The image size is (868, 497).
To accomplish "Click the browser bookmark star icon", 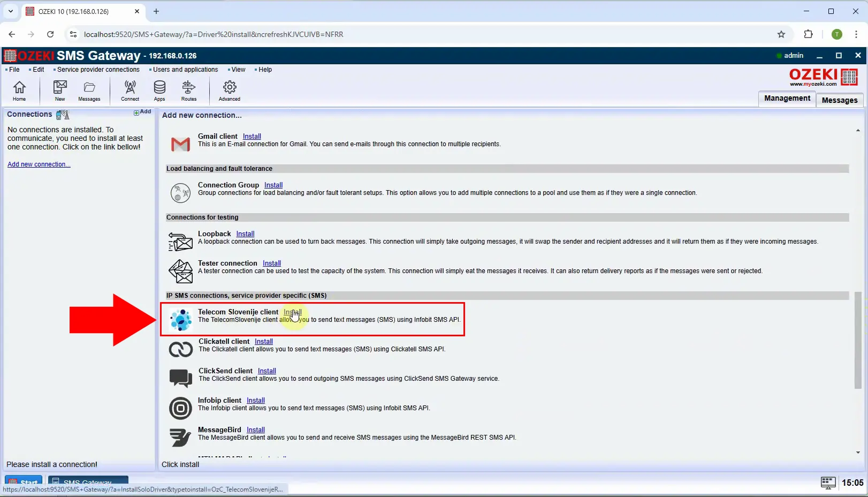I will click(781, 34).
